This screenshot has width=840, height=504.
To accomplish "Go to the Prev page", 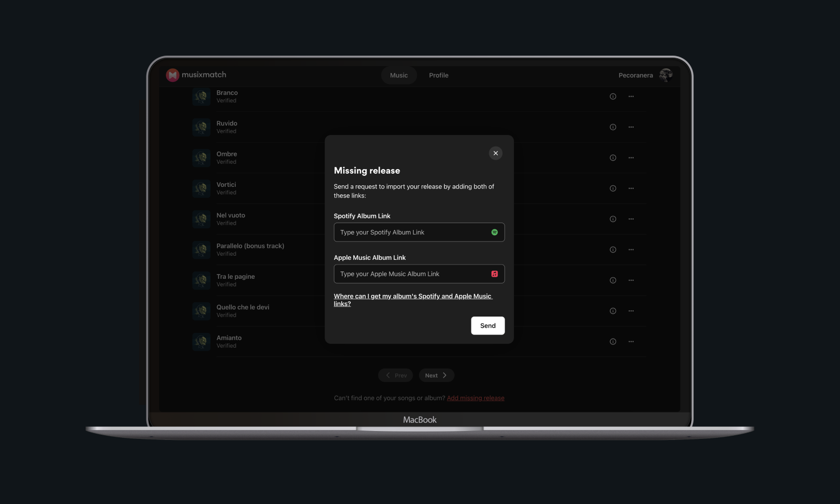I will point(395,375).
